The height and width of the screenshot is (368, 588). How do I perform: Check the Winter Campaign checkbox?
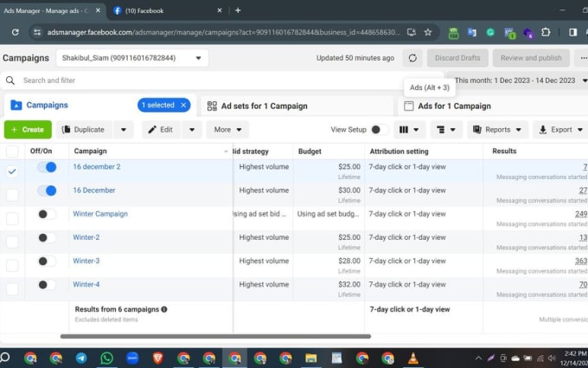12,218
